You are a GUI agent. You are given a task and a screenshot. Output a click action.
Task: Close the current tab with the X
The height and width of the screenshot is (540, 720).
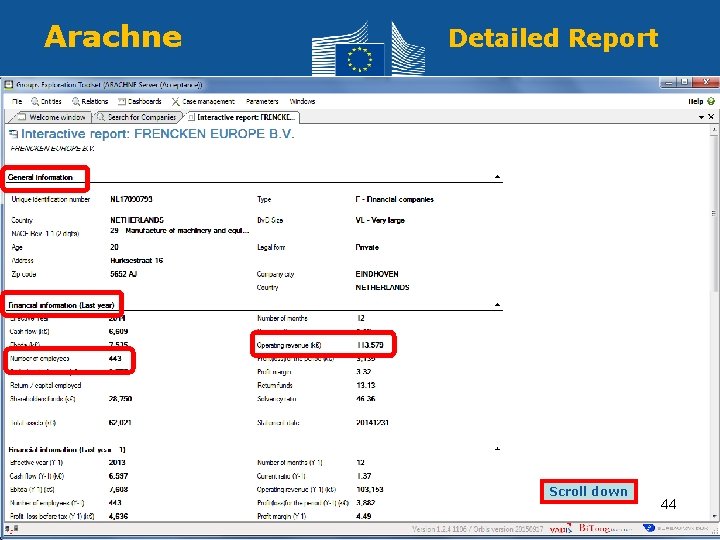click(x=711, y=117)
